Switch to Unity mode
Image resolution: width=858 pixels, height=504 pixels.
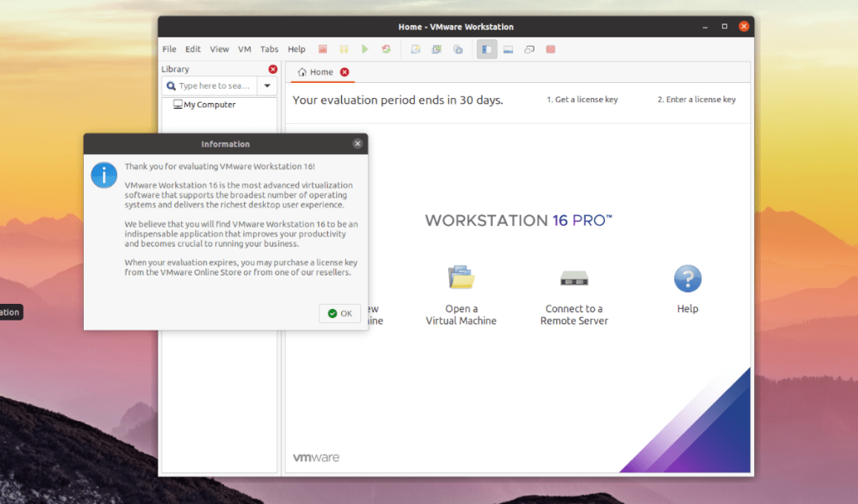coord(529,49)
